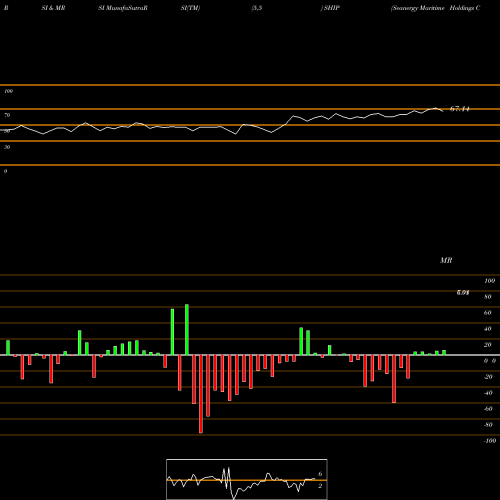
Task: Click the tallest green MR histogram bar
Action: 187,329
